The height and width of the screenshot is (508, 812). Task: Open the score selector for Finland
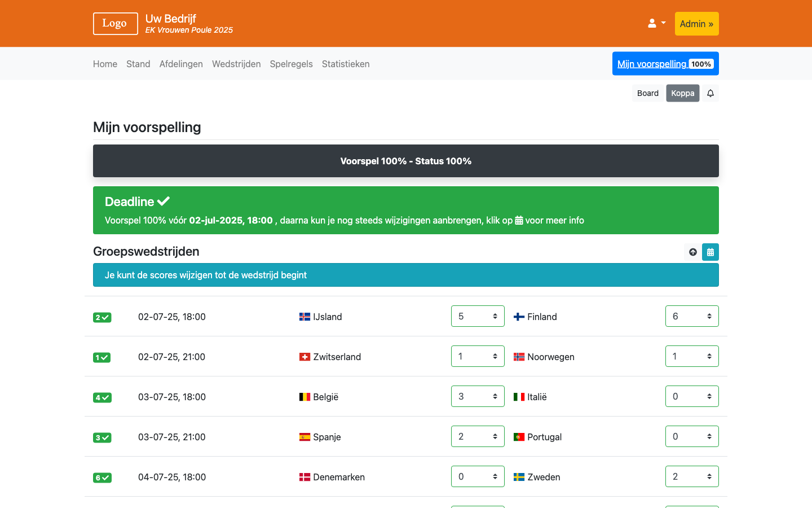[692, 316]
